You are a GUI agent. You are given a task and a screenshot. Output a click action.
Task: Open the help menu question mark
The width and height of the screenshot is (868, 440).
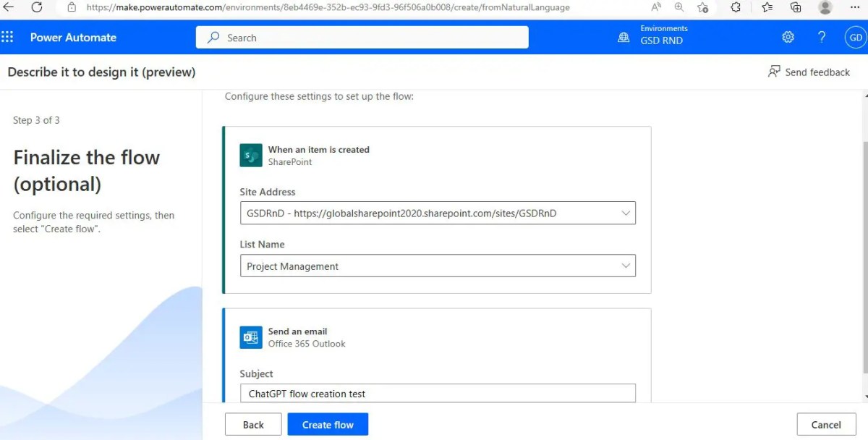[822, 37]
